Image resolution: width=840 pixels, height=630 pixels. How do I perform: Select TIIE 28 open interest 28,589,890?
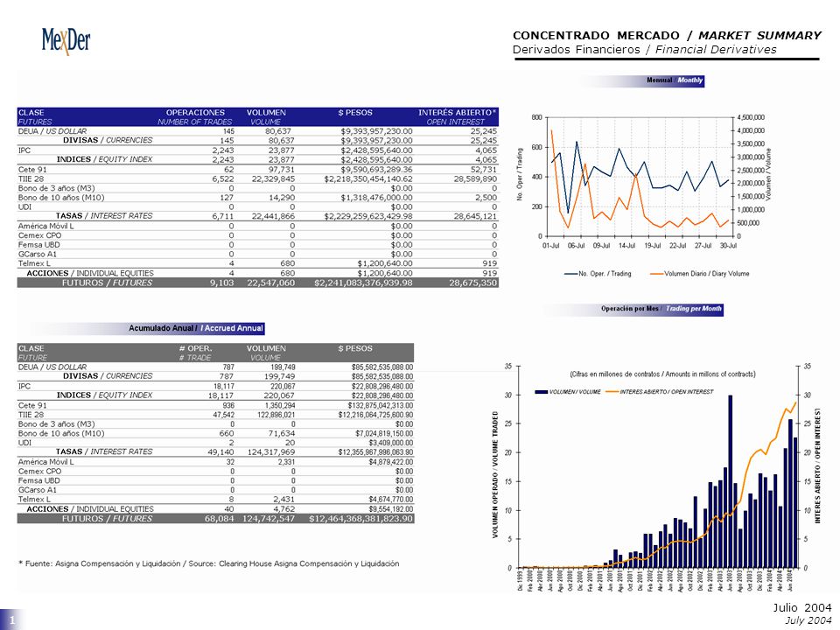pyautogui.click(x=475, y=178)
